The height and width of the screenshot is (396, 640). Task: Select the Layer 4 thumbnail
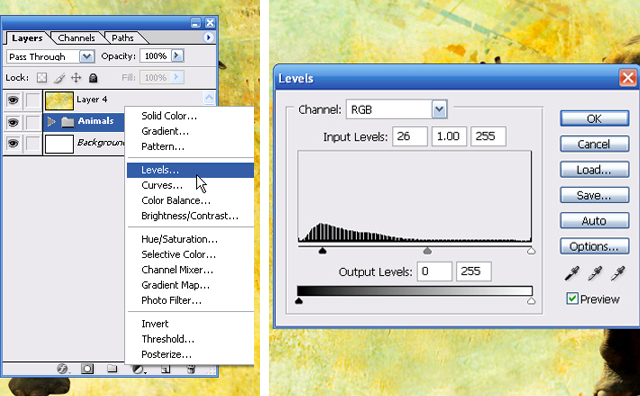[x=59, y=100]
